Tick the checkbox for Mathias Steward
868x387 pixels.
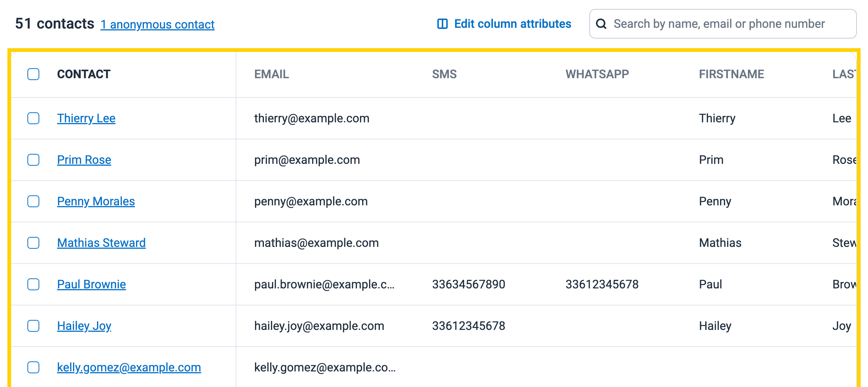pos(33,244)
